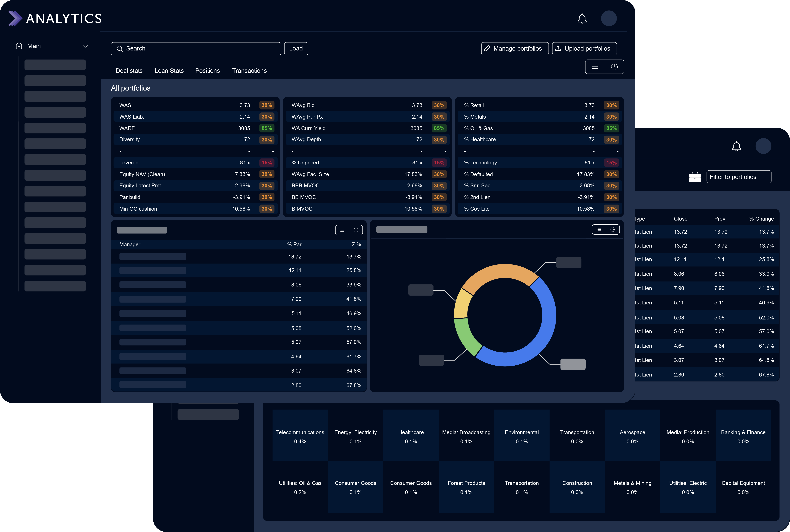Open Filter to portfolios field
The width and height of the screenshot is (790, 532).
tap(739, 177)
